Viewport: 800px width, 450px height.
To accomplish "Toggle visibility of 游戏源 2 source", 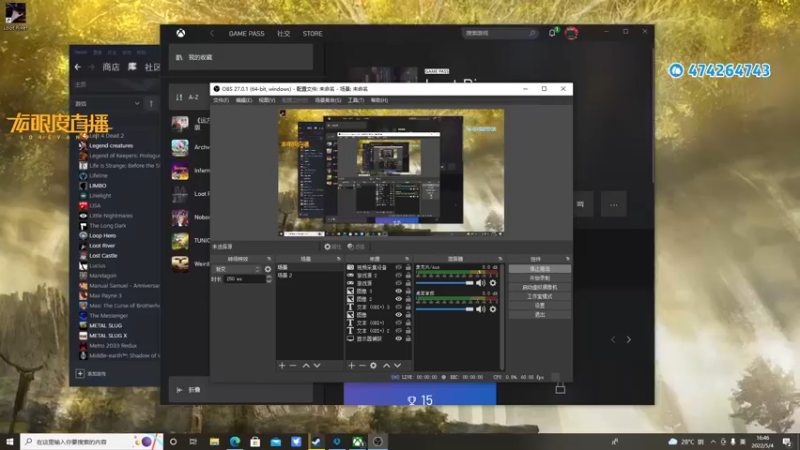I will (398, 275).
